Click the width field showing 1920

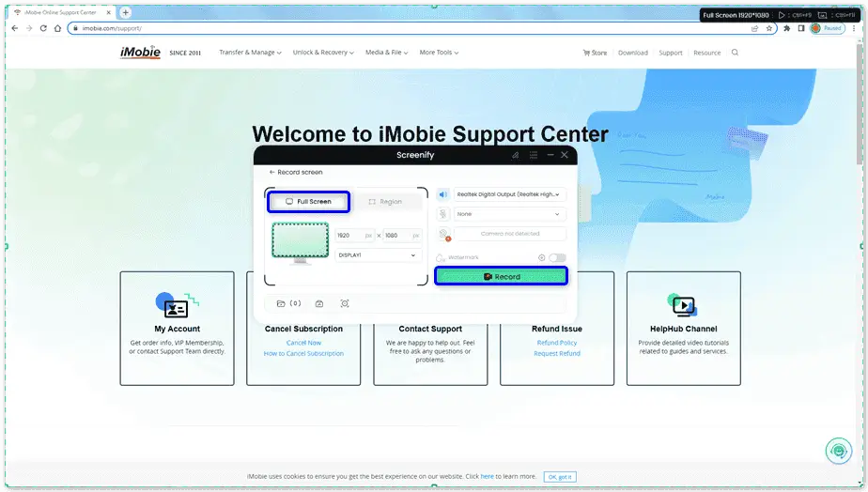click(355, 236)
